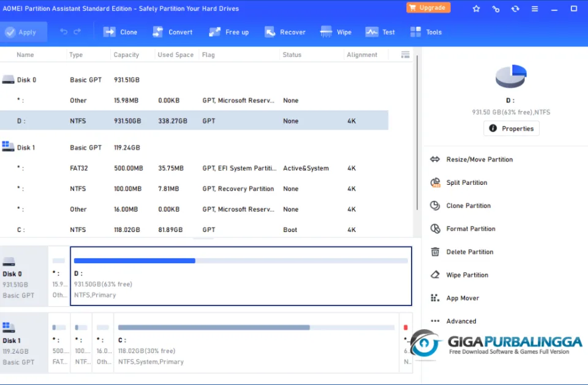Screen dimensions: 588x385
Task: Choose Resize/Move Partition
Action: coord(479,159)
